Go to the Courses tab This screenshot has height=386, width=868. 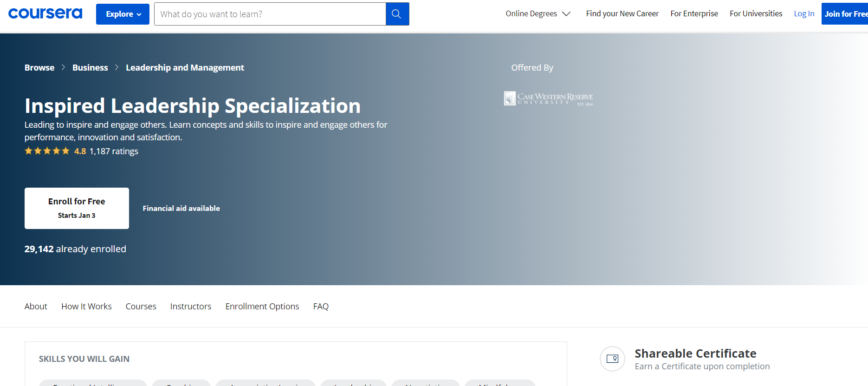[141, 306]
